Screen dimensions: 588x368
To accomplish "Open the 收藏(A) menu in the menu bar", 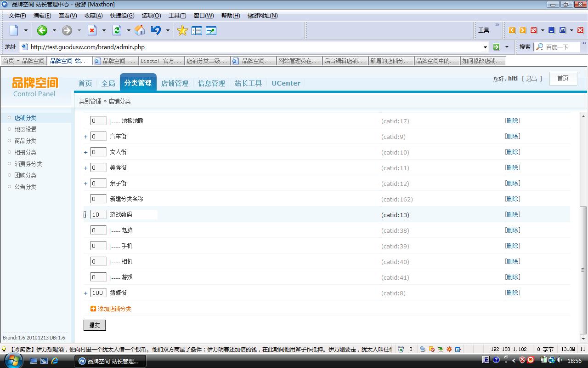I will click(93, 16).
